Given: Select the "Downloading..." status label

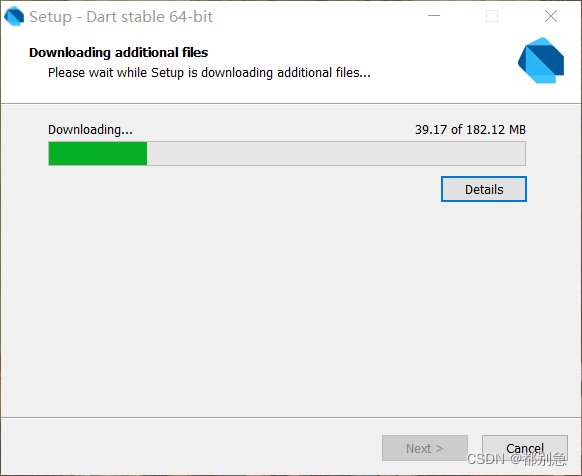Looking at the screenshot, I should [90, 130].
